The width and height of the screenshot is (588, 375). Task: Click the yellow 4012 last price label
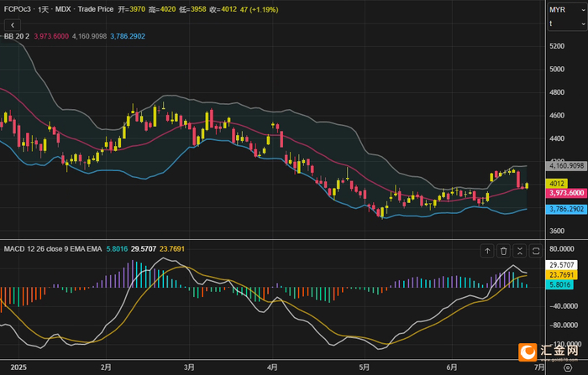(x=556, y=183)
